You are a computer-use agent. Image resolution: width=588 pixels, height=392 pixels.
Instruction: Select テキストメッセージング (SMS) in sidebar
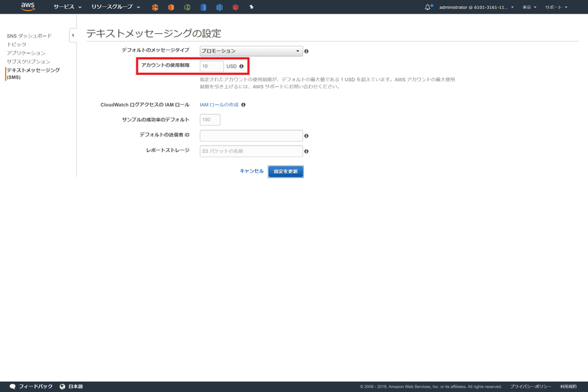(33, 73)
